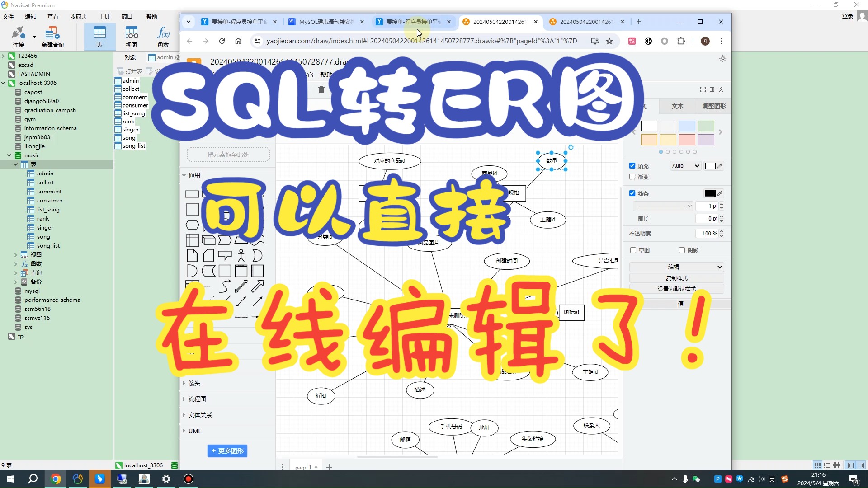Click the Navicat 连接 (Connection) toolbar icon
868x488 pixels.
[18, 37]
